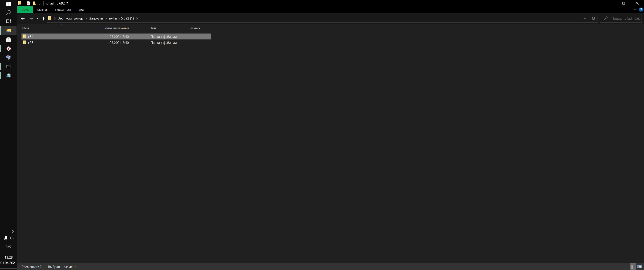The image size is (644, 270).
Task: Expand recent locations dropdown arrow
Action: click(38, 18)
